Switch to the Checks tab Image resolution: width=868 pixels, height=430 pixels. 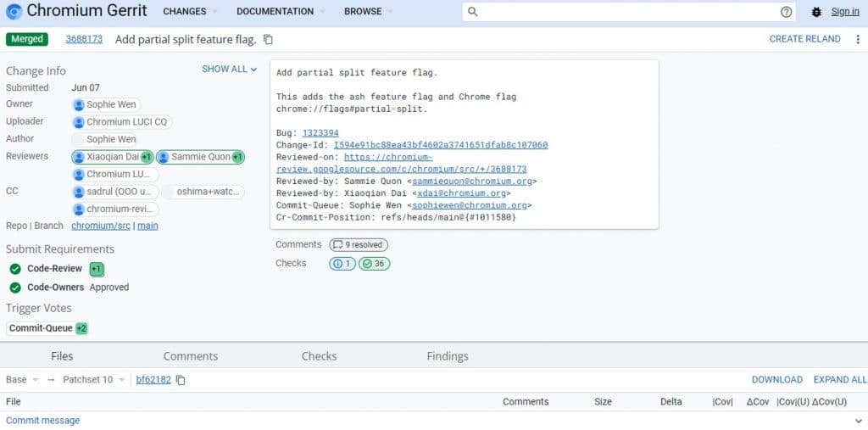[x=319, y=356]
